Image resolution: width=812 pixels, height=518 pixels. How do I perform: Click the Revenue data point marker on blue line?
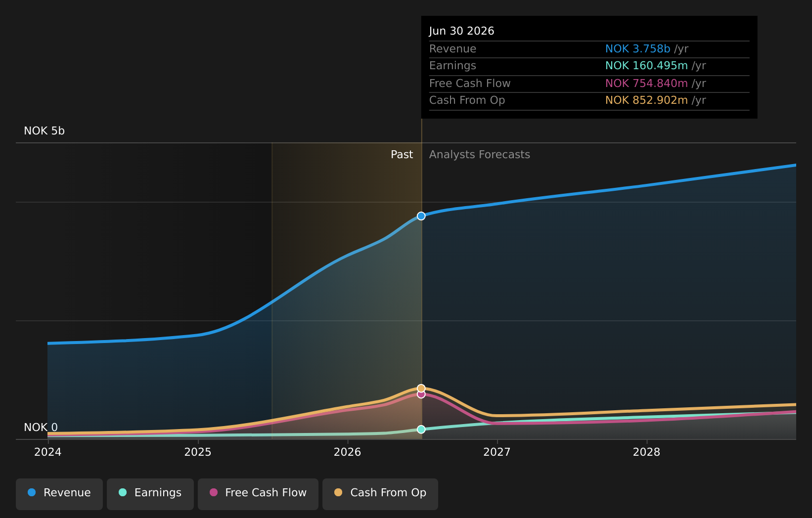click(421, 216)
